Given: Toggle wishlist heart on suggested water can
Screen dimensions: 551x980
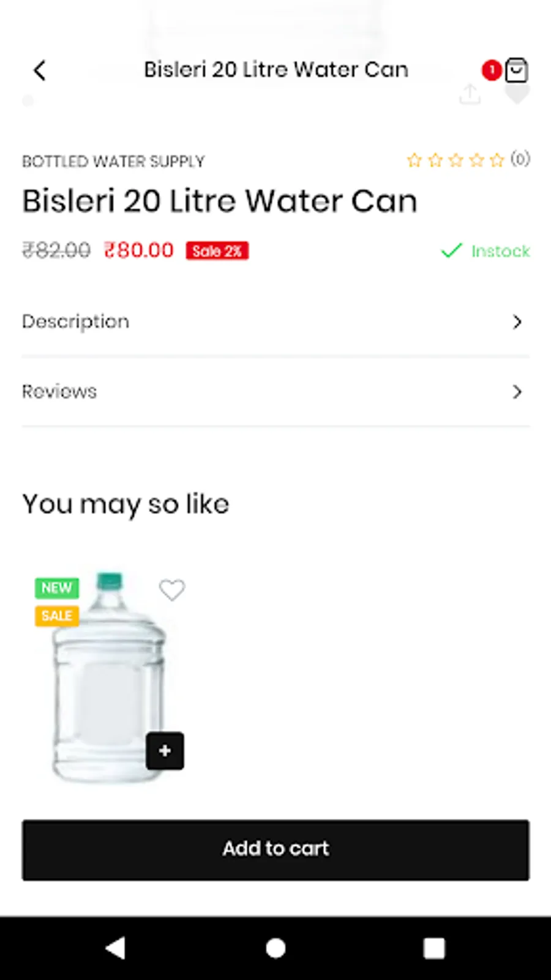Looking at the screenshot, I should pyautogui.click(x=171, y=590).
